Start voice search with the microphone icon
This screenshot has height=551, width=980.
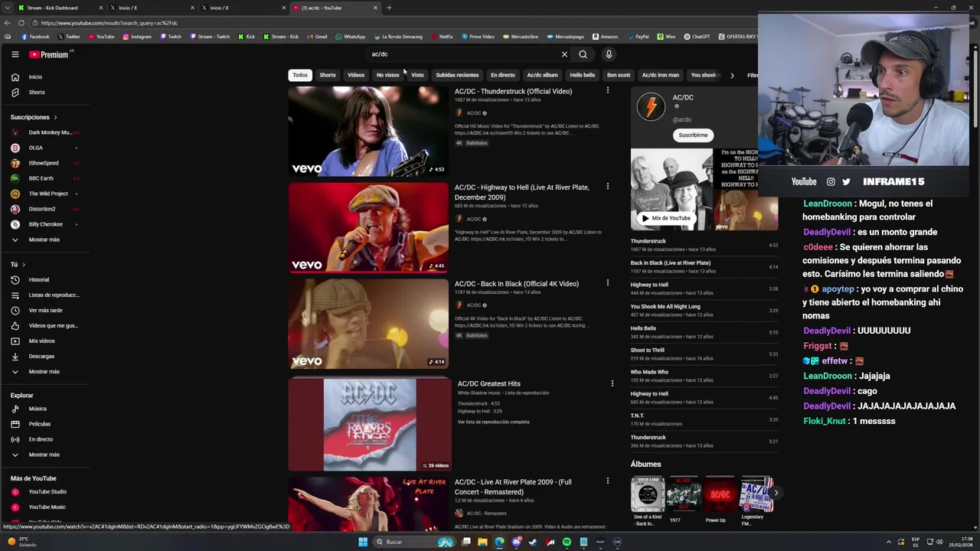[609, 54]
